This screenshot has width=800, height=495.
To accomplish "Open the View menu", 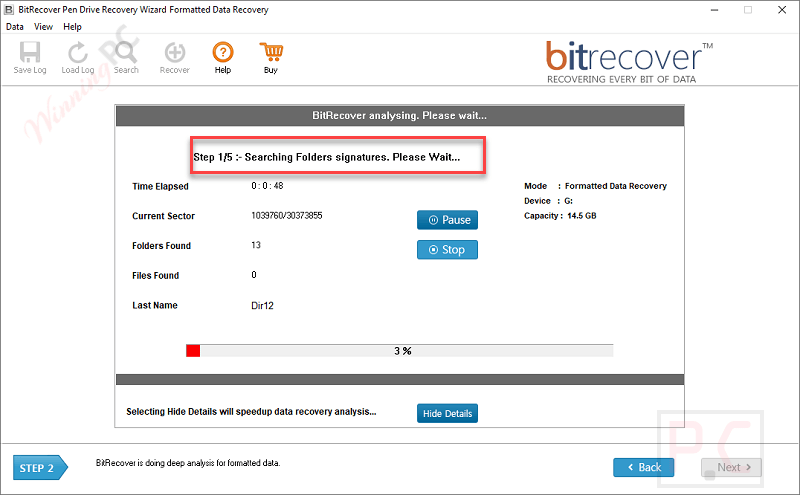I will pos(43,27).
